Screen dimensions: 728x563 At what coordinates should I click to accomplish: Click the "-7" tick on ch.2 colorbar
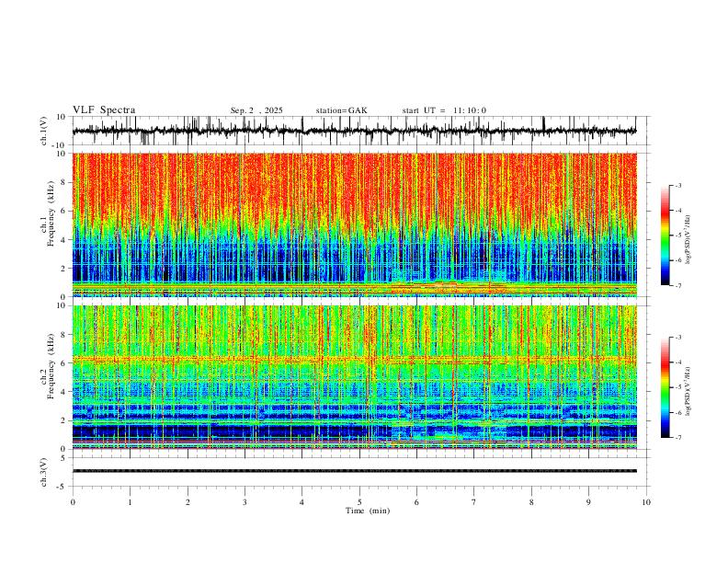tap(677, 437)
